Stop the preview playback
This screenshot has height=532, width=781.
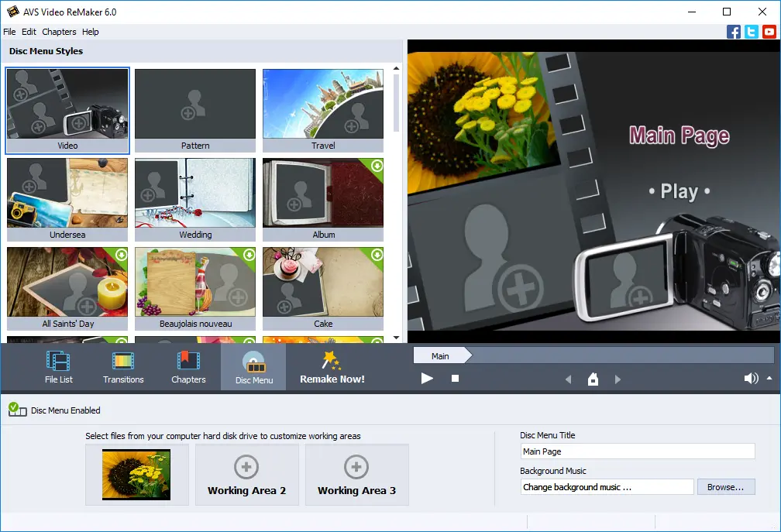click(x=455, y=379)
